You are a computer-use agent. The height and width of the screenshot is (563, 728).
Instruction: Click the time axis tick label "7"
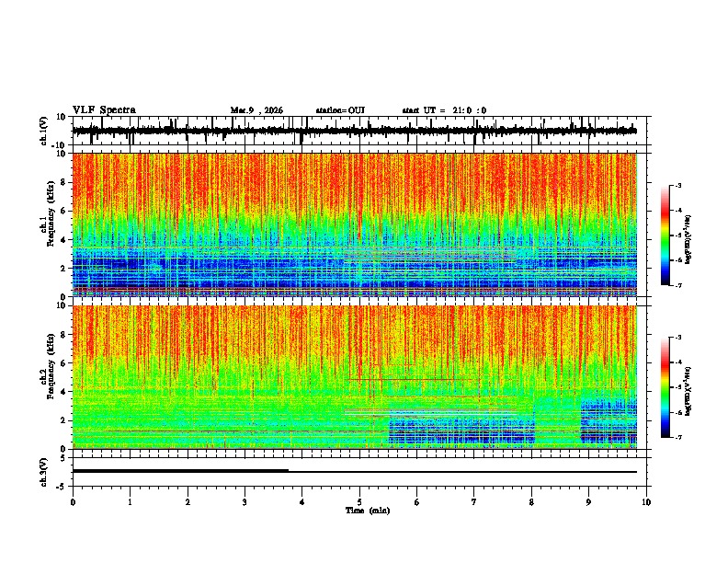point(474,502)
